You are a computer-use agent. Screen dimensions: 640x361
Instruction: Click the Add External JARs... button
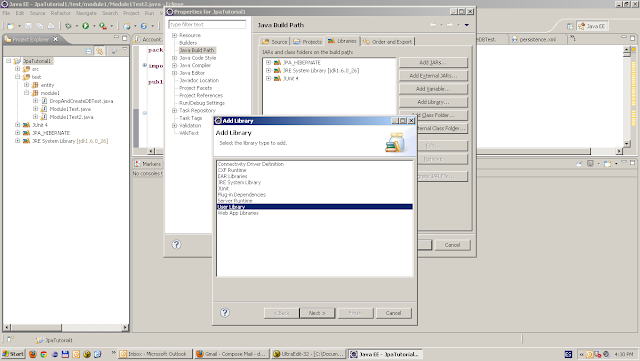tap(433, 76)
